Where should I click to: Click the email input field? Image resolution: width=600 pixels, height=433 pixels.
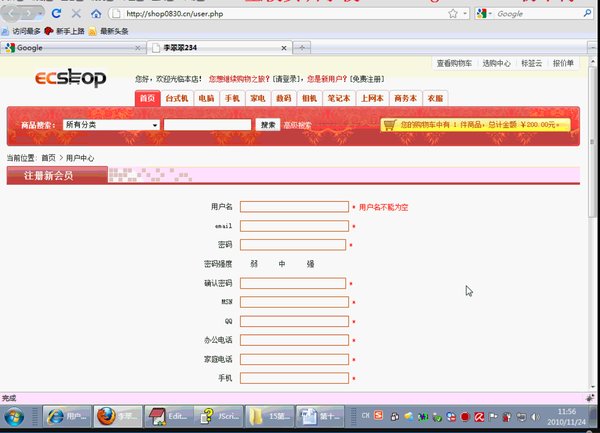(294, 226)
